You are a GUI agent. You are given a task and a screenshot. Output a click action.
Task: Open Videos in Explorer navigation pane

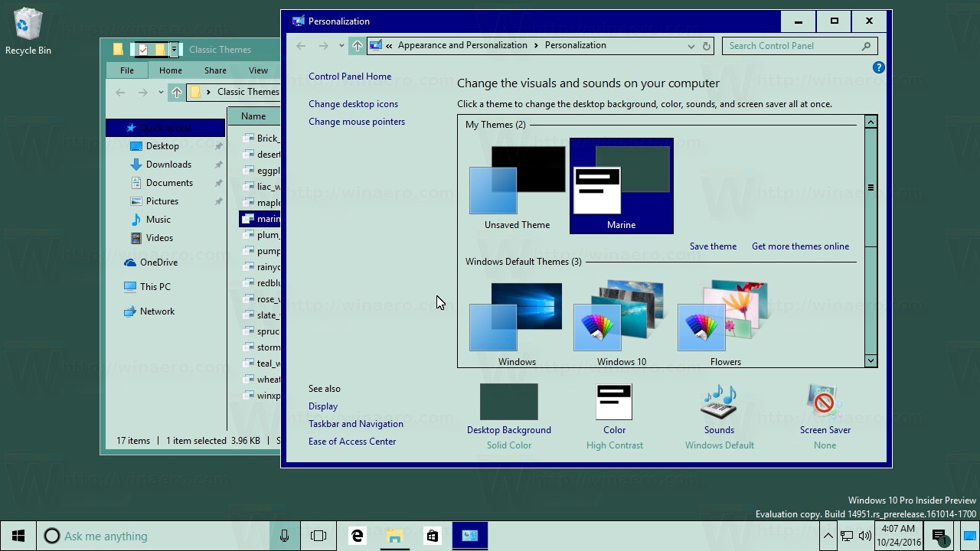159,238
